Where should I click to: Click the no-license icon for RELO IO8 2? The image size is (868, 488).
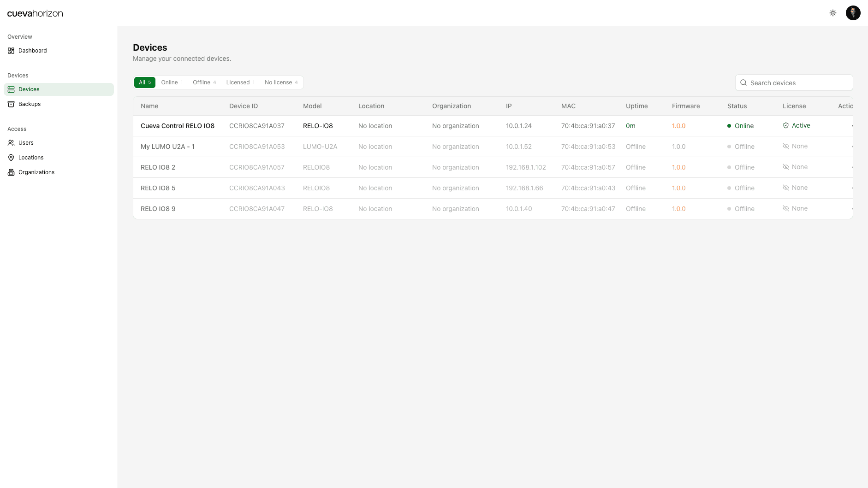(x=786, y=167)
